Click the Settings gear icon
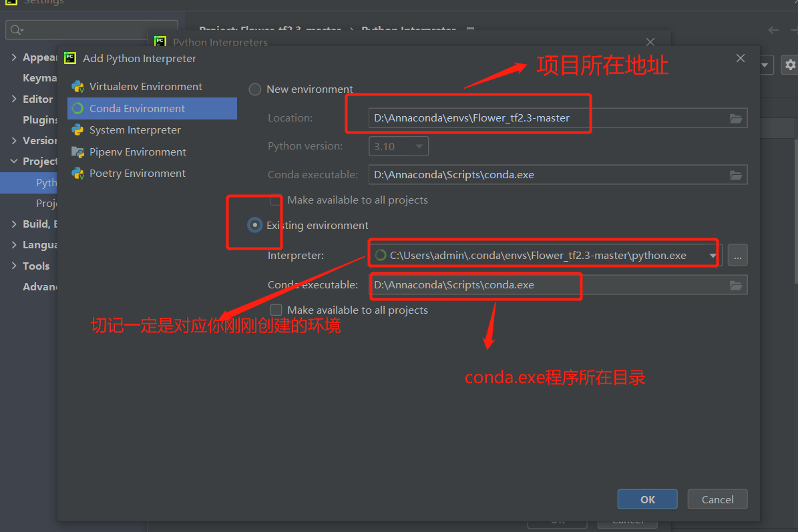 790,65
